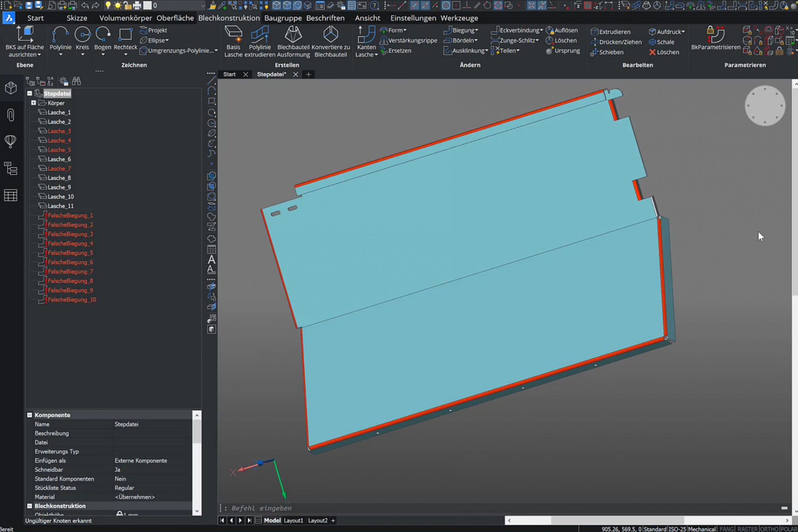Select Lasche_3 in the tree

pyautogui.click(x=59, y=131)
